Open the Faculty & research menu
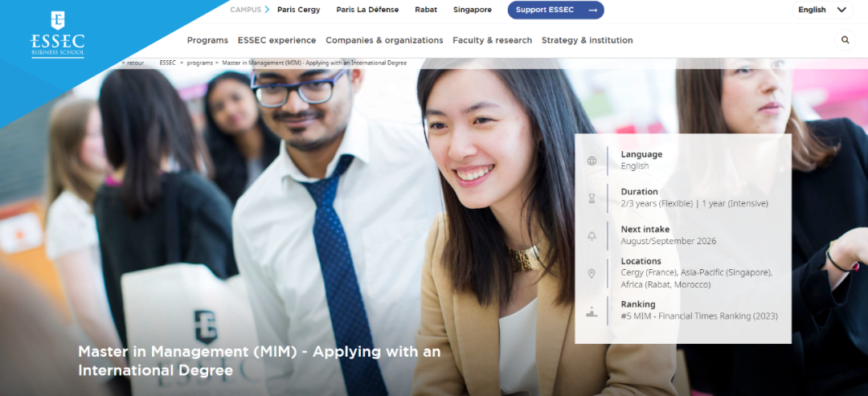 492,40
